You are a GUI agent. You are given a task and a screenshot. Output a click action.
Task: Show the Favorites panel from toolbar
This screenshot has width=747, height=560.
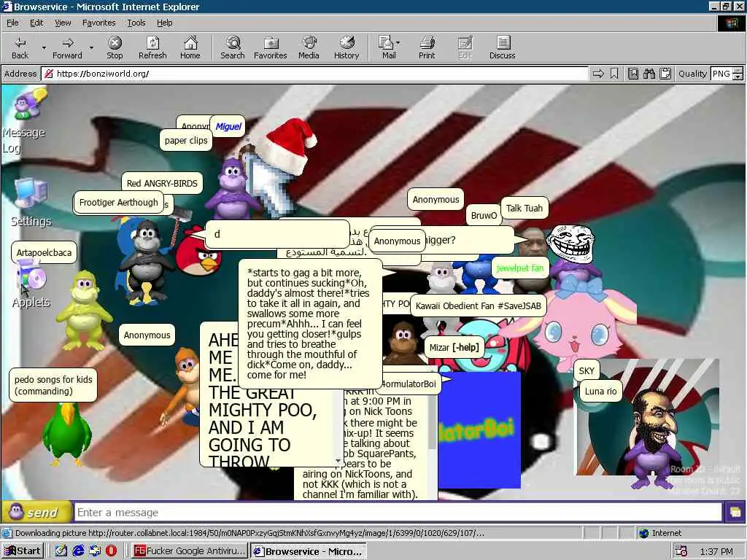[x=271, y=47]
